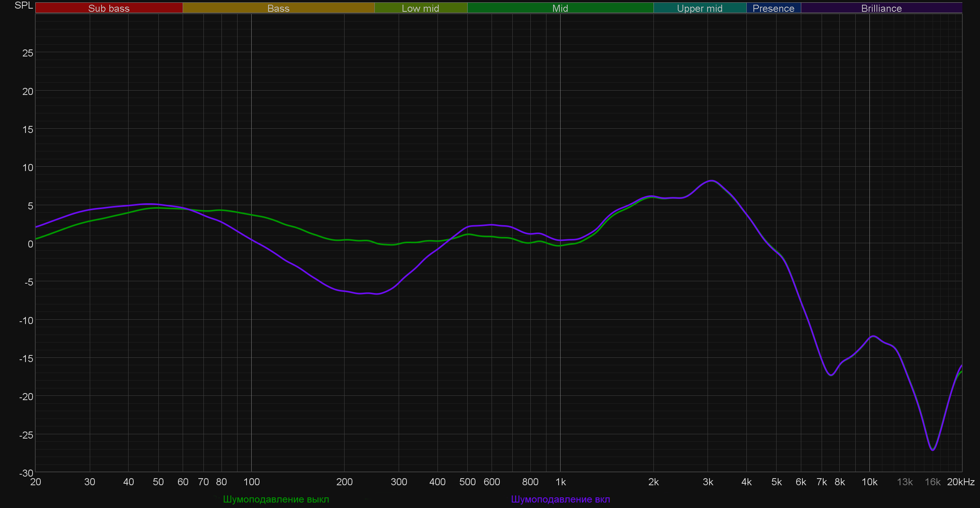Click the Sub bass frequency band header
The height and width of the screenshot is (508, 980).
click(109, 8)
